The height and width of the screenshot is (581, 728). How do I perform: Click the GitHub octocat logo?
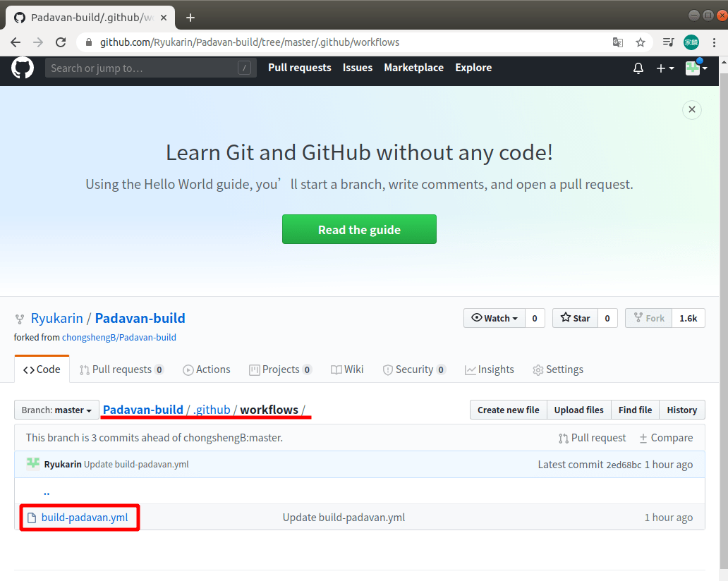click(x=23, y=68)
